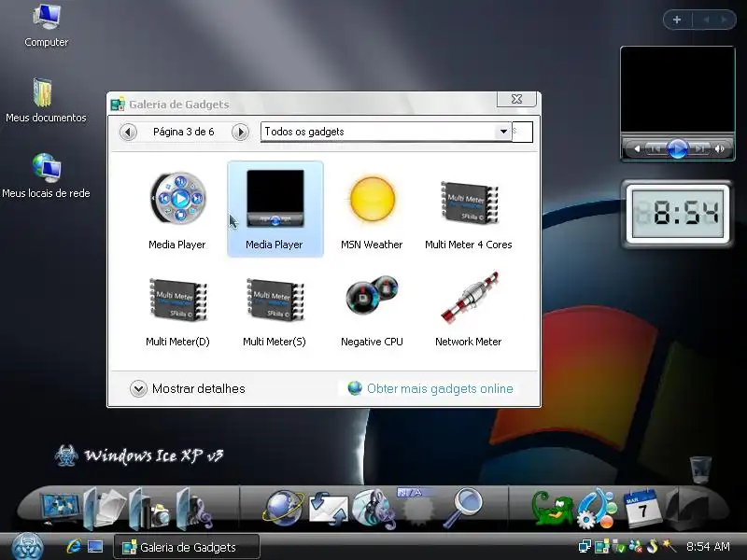Open the mail envelope icon in dock
The width and height of the screenshot is (747, 560).
pyautogui.click(x=329, y=509)
